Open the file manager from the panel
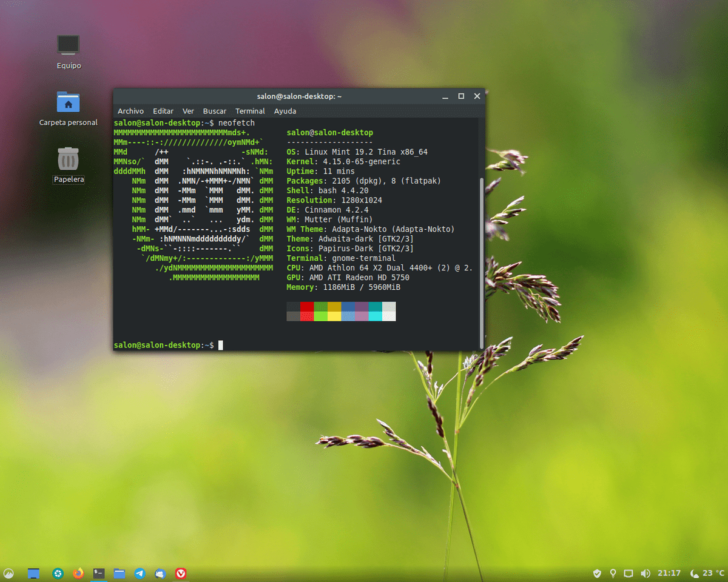728x582 pixels. (120, 573)
